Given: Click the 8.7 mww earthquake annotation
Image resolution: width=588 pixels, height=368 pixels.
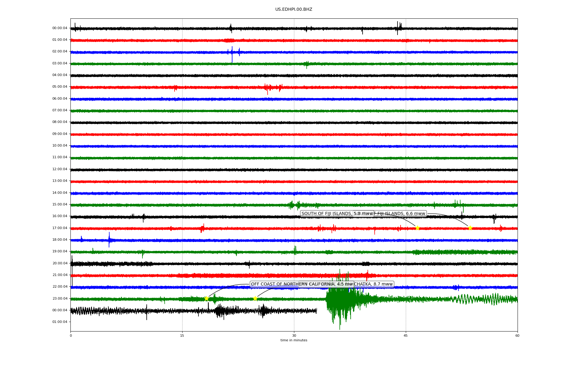Looking at the screenshot, I should (x=374, y=284).
